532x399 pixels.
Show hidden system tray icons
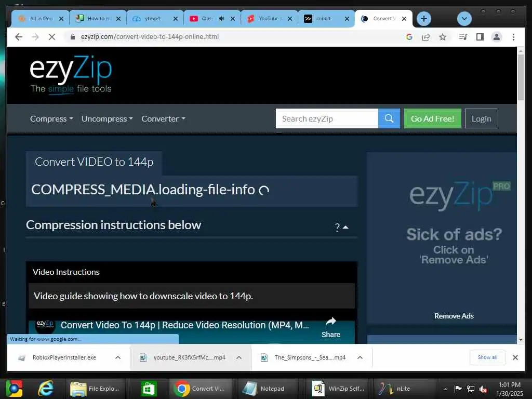[445, 389]
